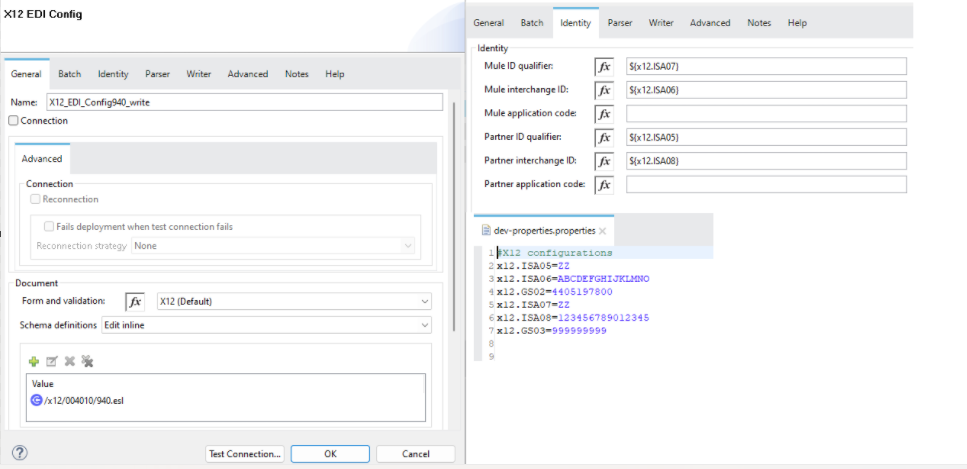
Task: Select the Advanced sub-tab under Connection
Action: click(42, 159)
